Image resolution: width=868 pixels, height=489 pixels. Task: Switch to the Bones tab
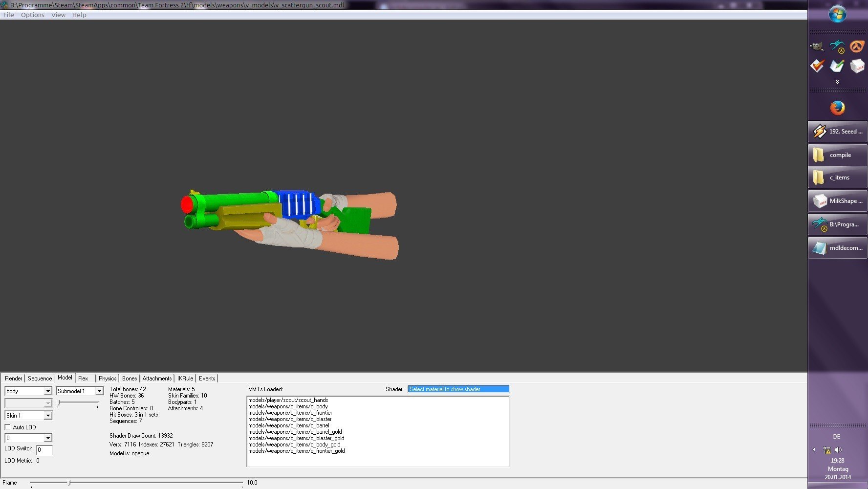(130, 378)
